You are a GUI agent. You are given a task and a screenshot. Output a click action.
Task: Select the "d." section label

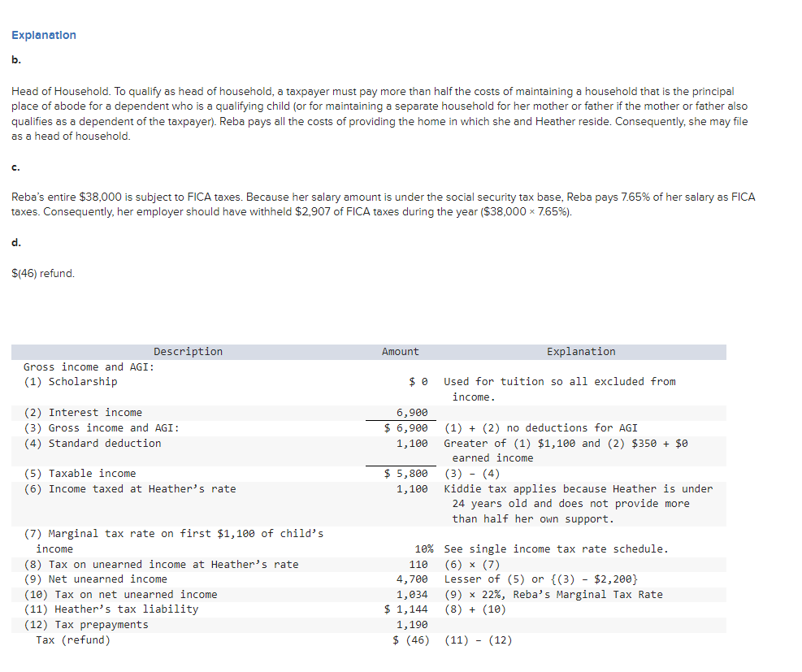click(x=16, y=242)
